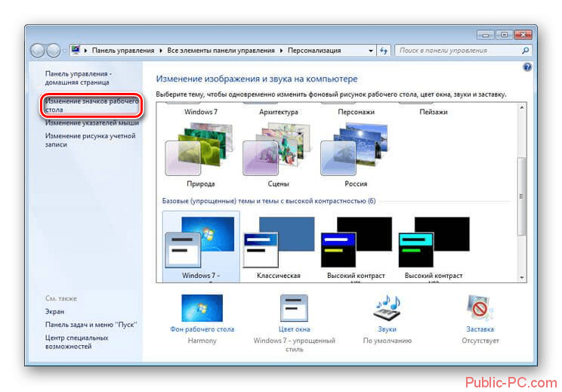Minimize the Personalization window
The image size is (562, 392).
(x=485, y=35)
